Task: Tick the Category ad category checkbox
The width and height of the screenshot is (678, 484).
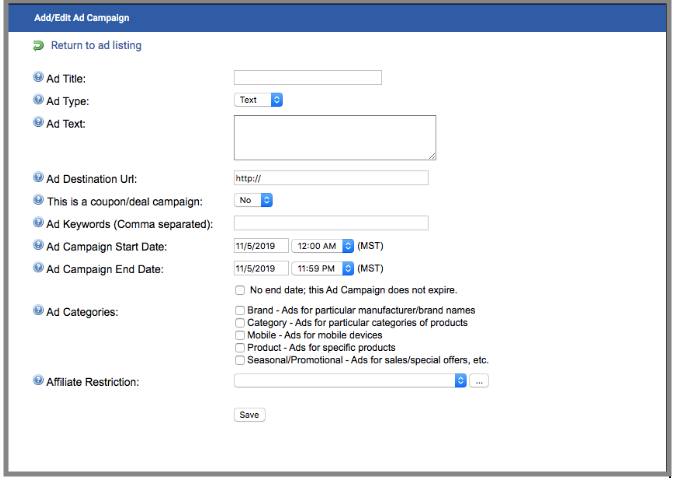Action: tap(240, 323)
